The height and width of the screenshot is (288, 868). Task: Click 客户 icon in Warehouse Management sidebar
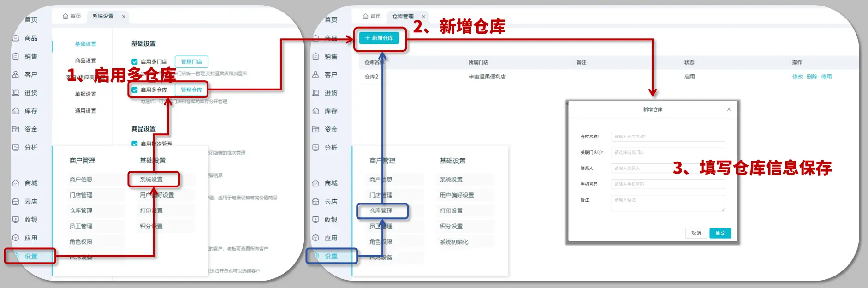[316, 74]
